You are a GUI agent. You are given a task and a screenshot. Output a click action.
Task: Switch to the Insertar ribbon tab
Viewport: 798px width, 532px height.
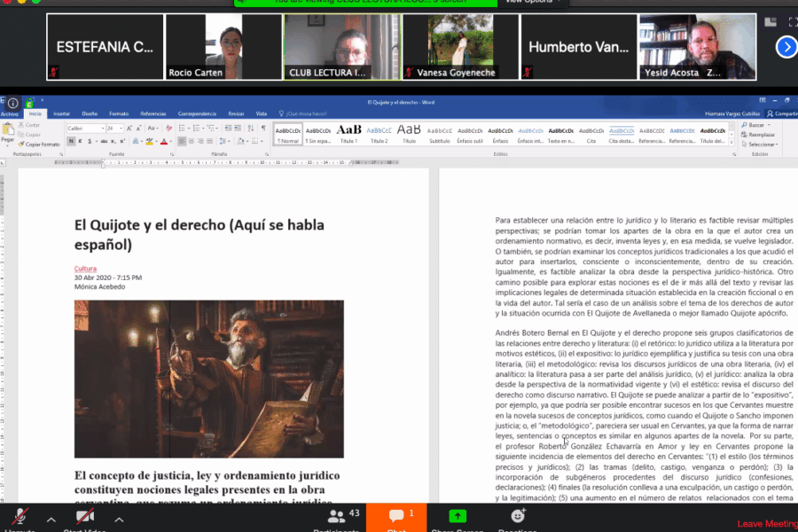tap(61, 113)
